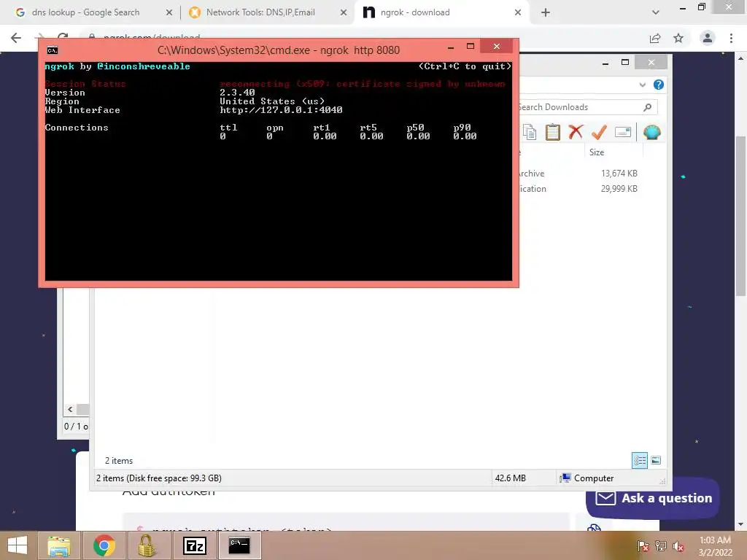Viewport: 747px width, 560px height.
Task: Click the muted speaker tray icon
Action: (679, 546)
